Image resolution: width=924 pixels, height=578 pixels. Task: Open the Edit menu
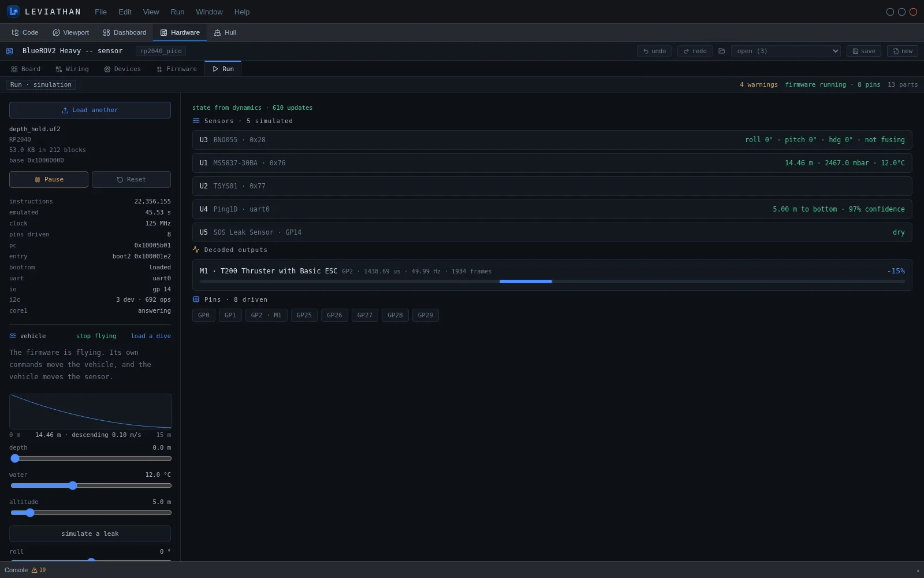click(125, 12)
